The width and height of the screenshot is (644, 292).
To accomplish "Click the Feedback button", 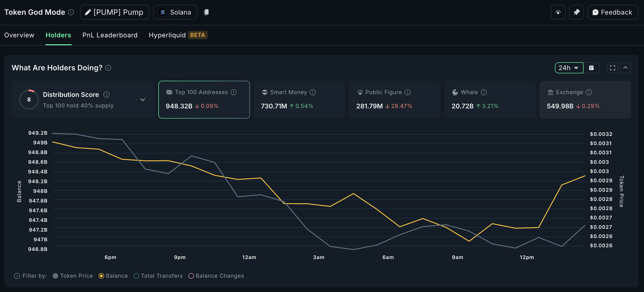I will point(613,12).
